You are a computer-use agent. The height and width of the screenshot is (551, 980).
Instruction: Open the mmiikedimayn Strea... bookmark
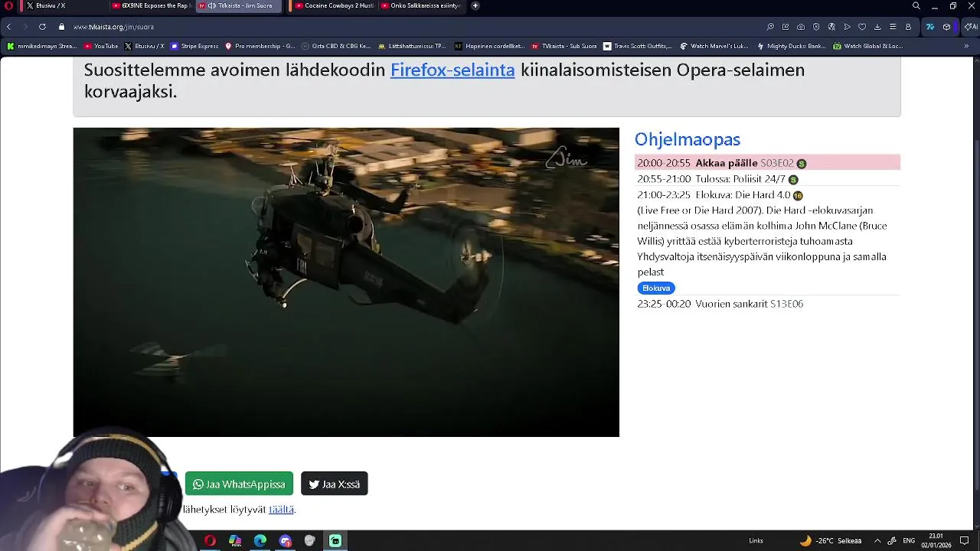tap(42, 46)
